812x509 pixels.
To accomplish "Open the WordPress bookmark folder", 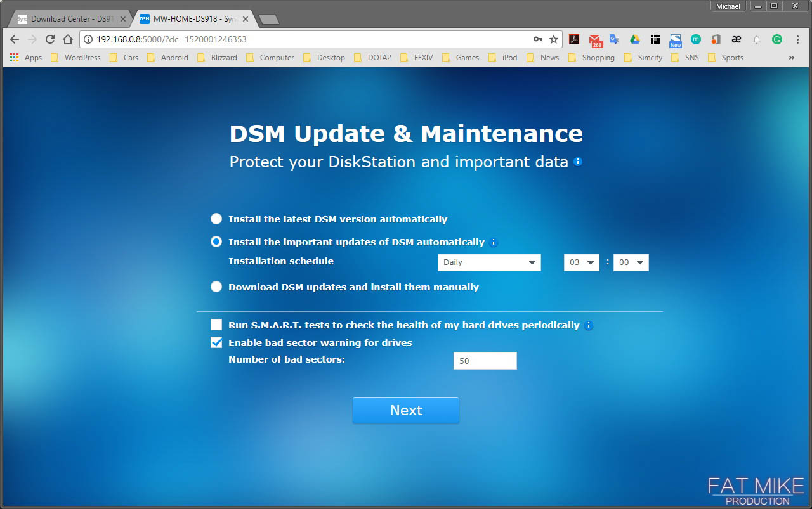I will coord(75,57).
